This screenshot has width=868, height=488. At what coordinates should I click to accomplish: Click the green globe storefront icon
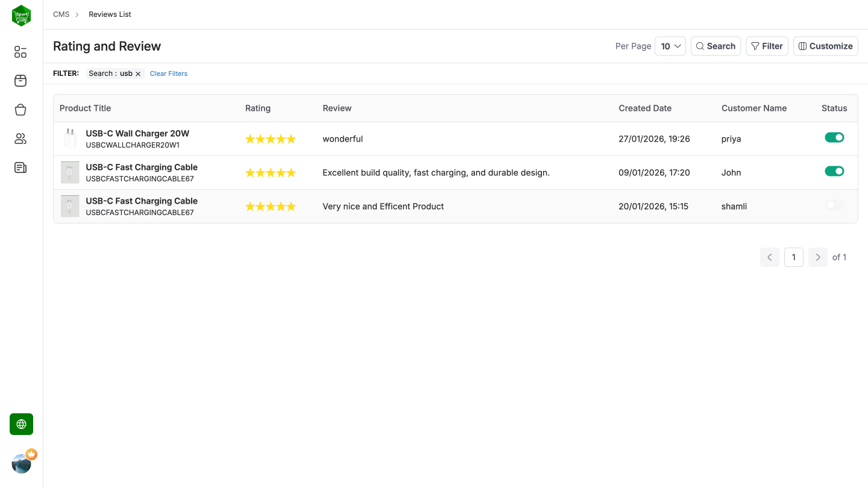click(x=21, y=424)
